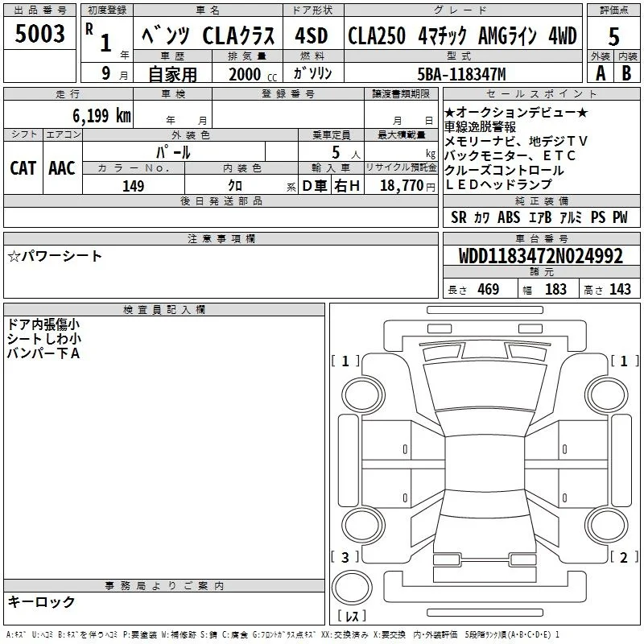Select the LEDヘッドランプ sales point

coord(498,184)
